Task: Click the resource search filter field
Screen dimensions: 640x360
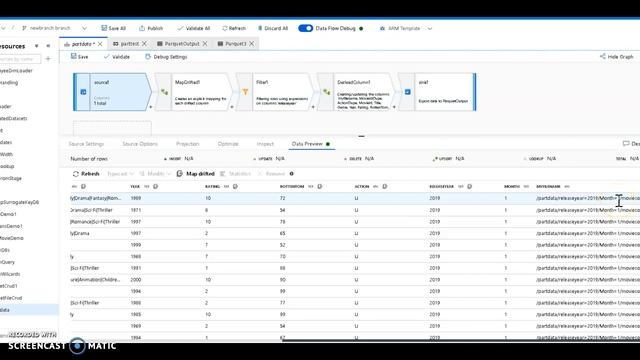Action: (20, 59)
